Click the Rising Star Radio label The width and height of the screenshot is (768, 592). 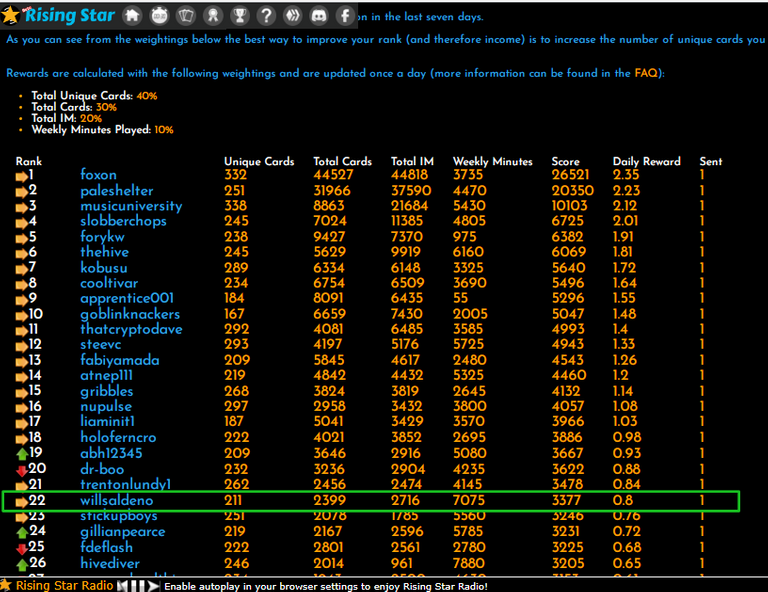[x=64, y=586]
